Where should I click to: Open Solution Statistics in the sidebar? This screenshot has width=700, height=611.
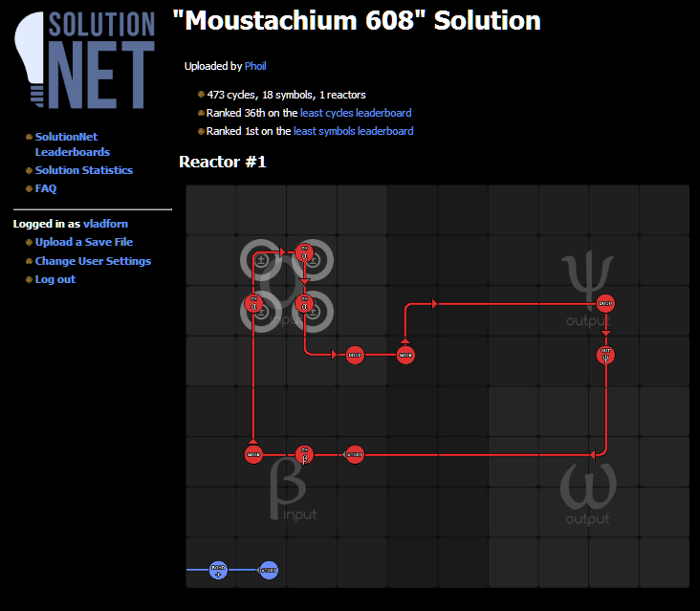[84, 170]
